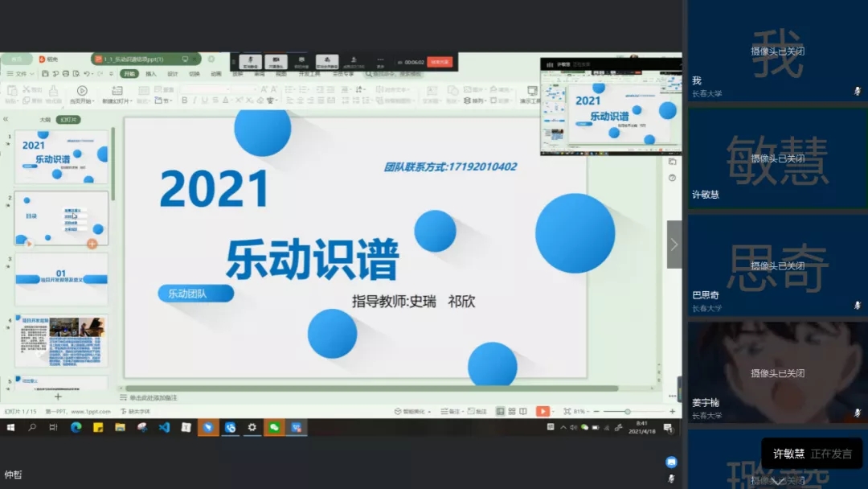Viewport: 868px width, 489px height.
Task: Click the blue chat icon at bottom right
Action: click(x=671, y=462)
